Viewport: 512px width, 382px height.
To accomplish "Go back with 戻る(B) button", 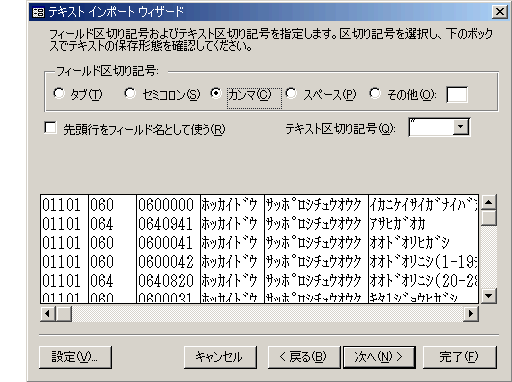I will [304, 357].
